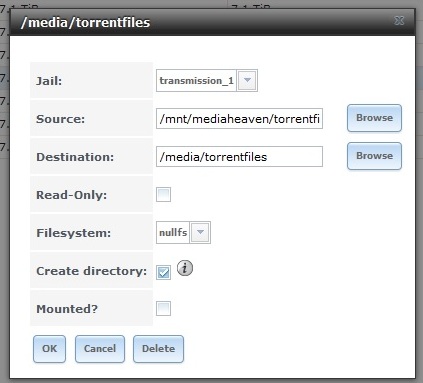Click the /media/torrentfiles dialog title bar
This screenshot has width=423, height=383.
(x=212, y=22)
